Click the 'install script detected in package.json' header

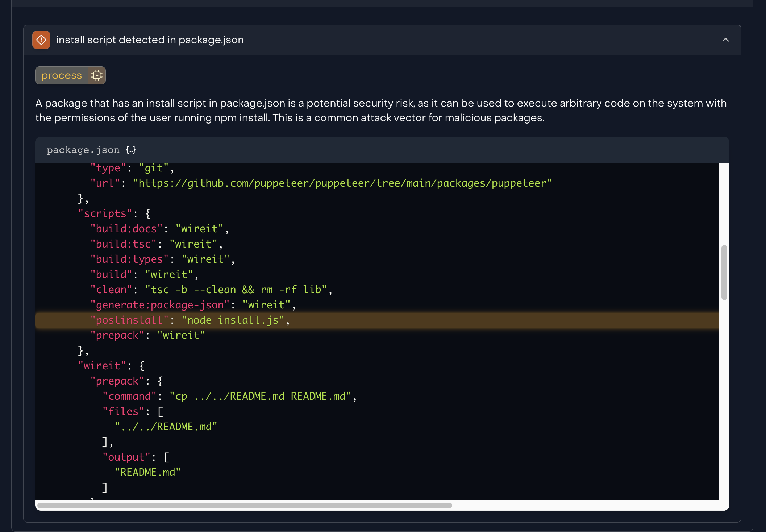click(150, 40)
